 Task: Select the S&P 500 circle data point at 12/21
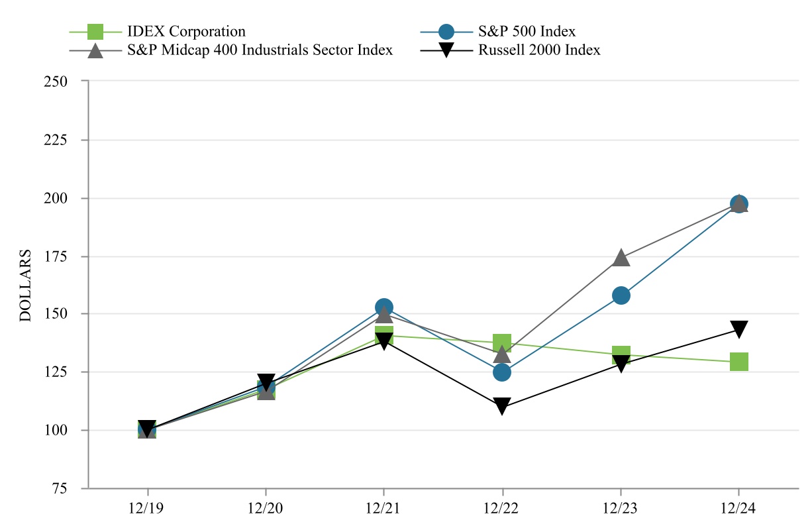click(383, 307)
